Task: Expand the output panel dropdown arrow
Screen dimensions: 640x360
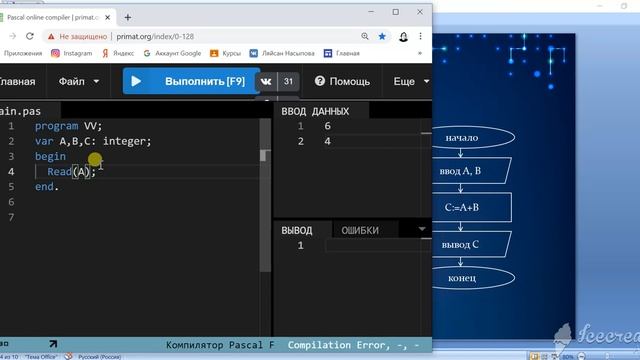Action: pos(422,229)
